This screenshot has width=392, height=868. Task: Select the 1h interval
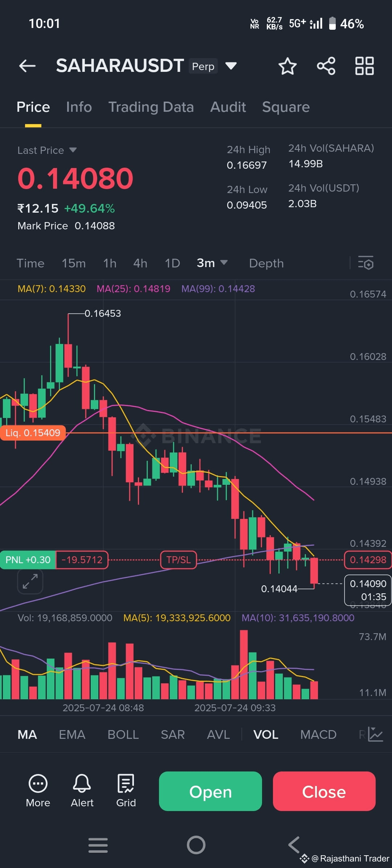point(110,263)
